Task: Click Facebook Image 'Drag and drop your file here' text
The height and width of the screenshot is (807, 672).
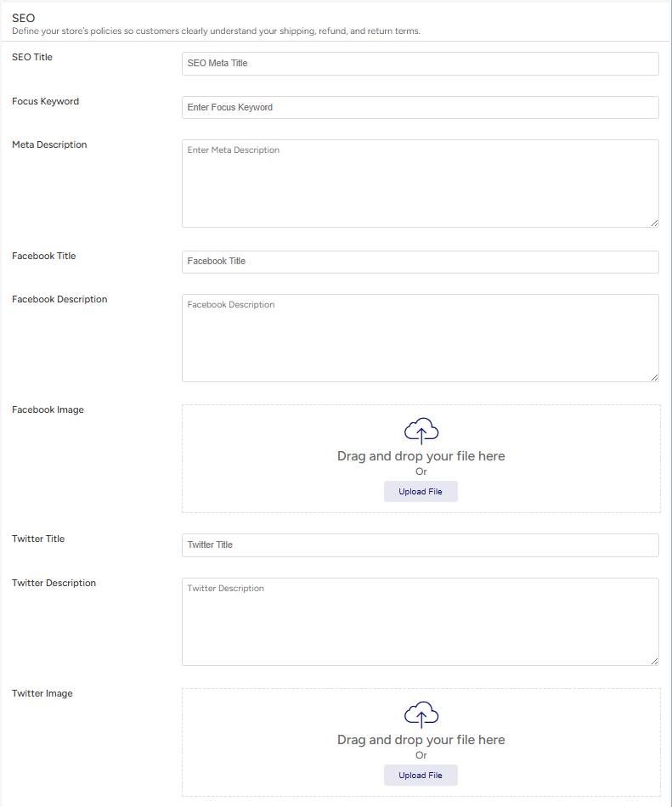Action: pyautogui.click(x=421, y=456)
